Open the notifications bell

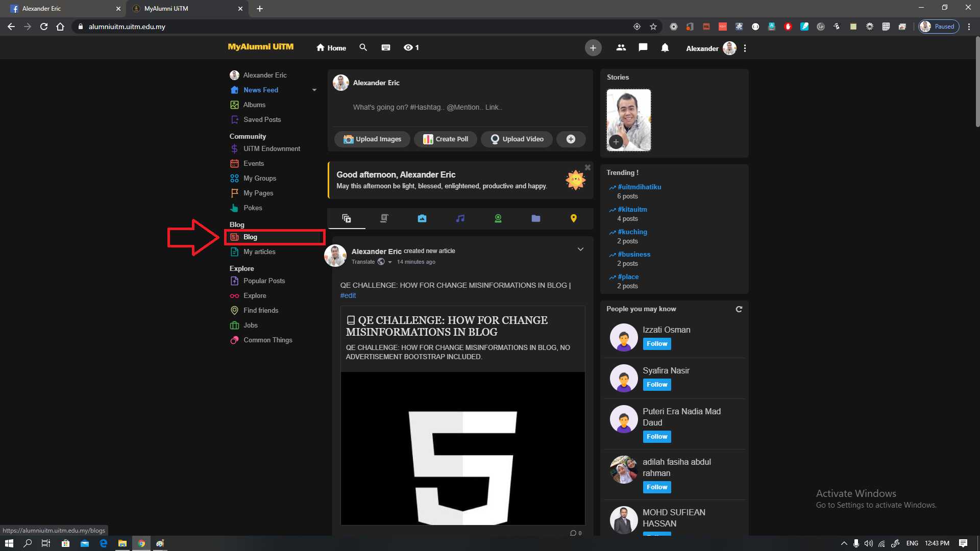pos(665,47)
